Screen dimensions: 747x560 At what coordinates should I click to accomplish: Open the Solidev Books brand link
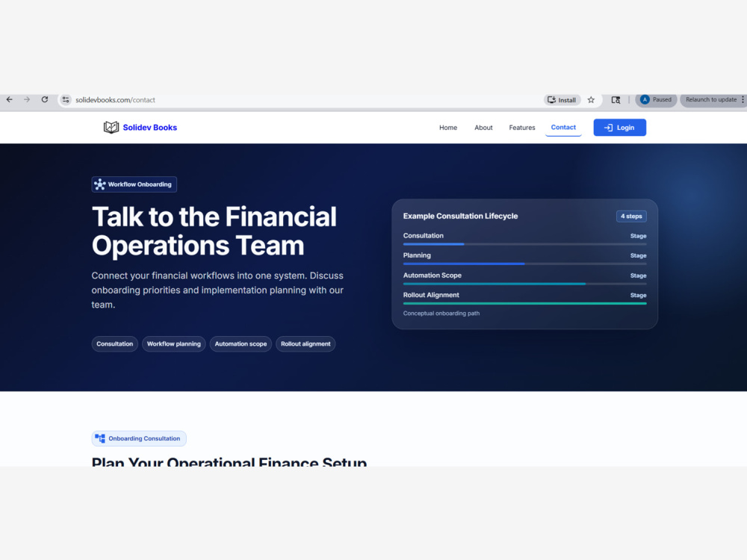coord(149,128)
